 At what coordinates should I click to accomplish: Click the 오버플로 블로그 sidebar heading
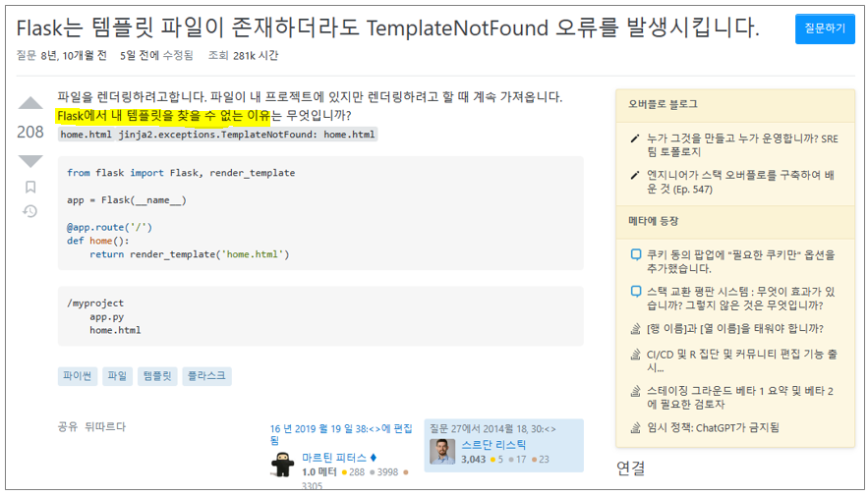pos(663,104)
